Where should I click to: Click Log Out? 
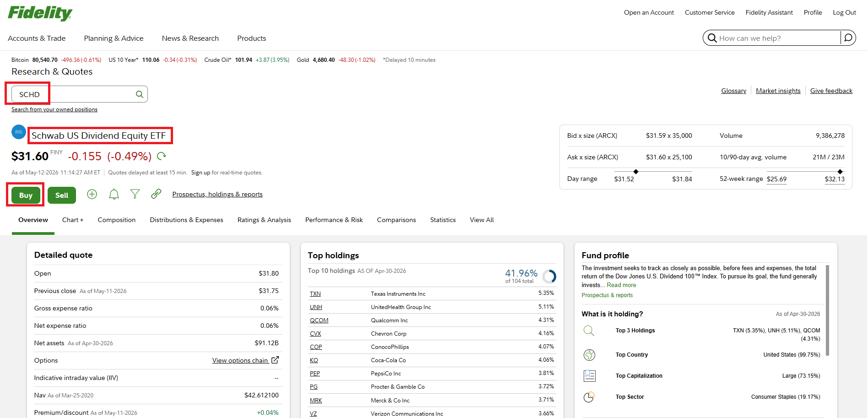[844, 12]
